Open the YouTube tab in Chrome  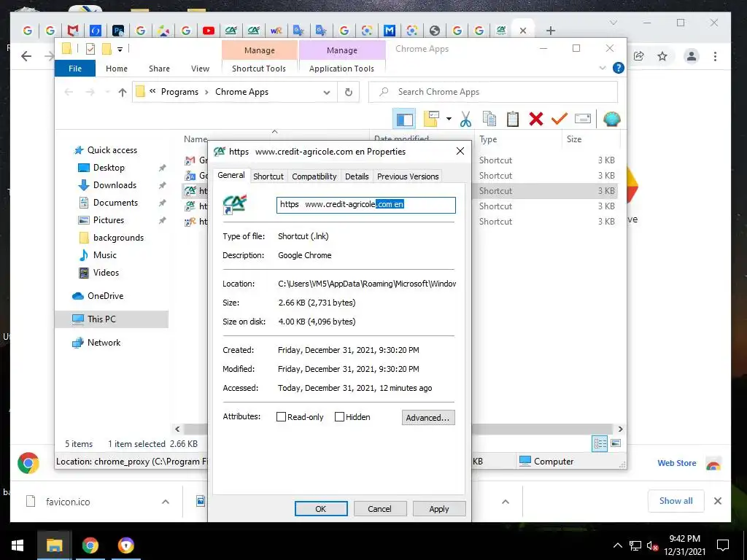[x=208, y=31]
